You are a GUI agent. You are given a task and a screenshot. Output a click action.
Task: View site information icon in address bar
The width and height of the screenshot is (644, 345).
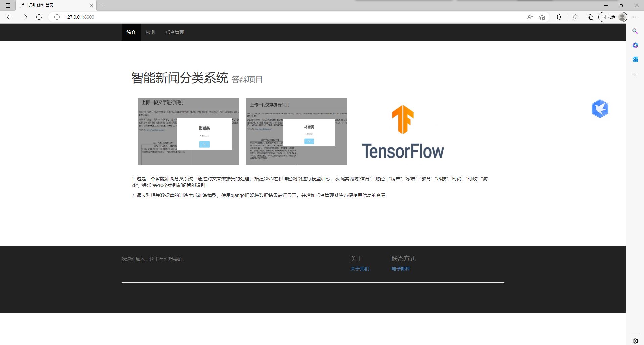(x=57, y=17)
